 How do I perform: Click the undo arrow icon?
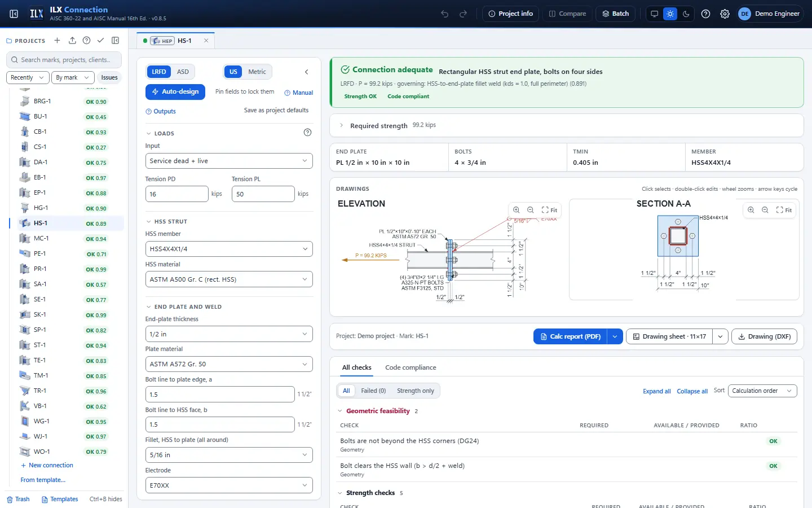point(445,14)
